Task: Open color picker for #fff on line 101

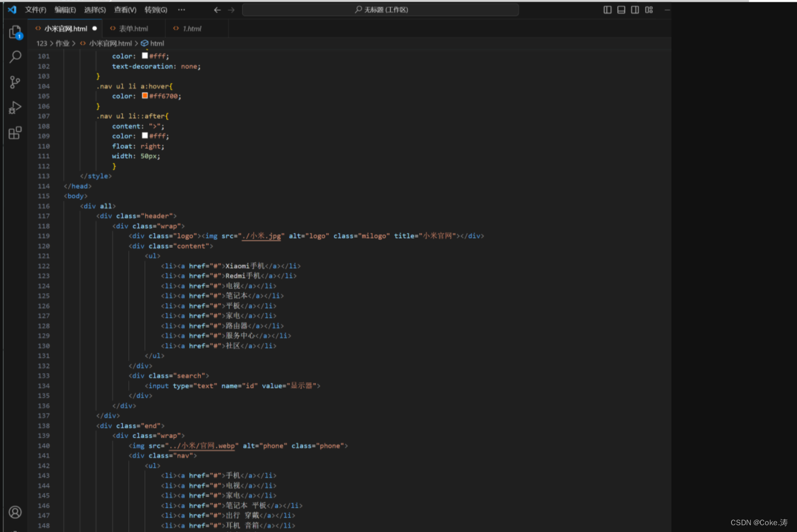Action: click(145, 55)
